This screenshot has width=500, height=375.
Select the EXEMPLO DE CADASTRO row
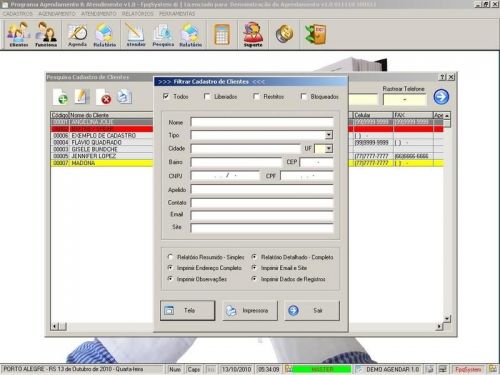(x=102, y=136)
